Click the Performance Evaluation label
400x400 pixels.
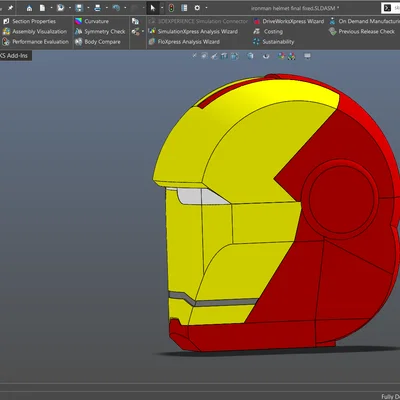[40, 42]
